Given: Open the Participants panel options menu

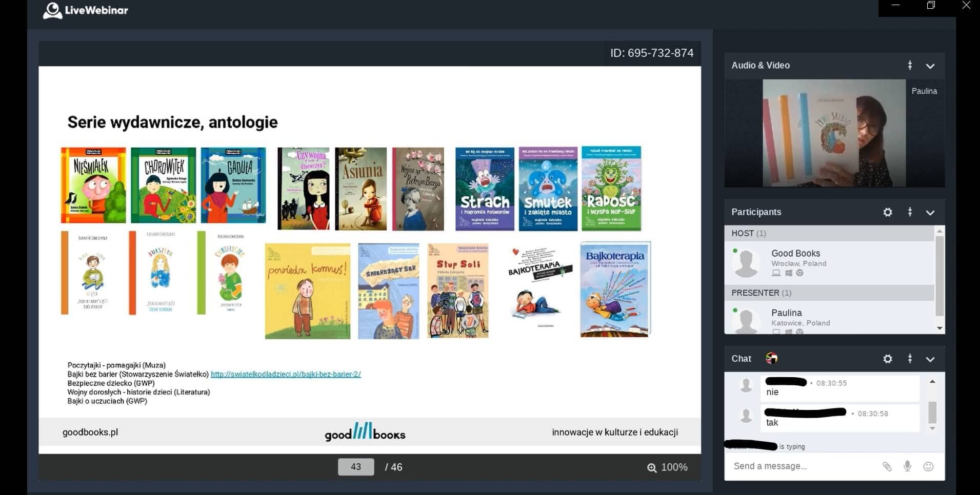Looking at the screenshot, I should pos(910,212).
